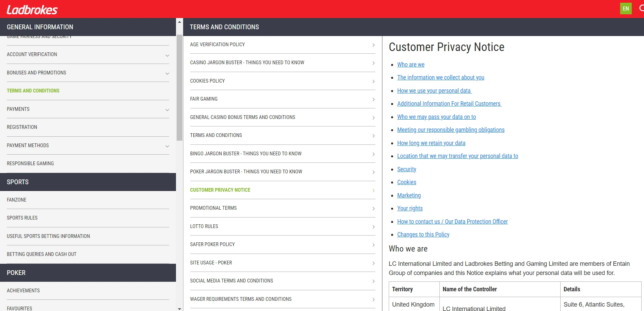Jump to the Marketing section link
Viewport: 644px width, 311px height.
(409, 195)
